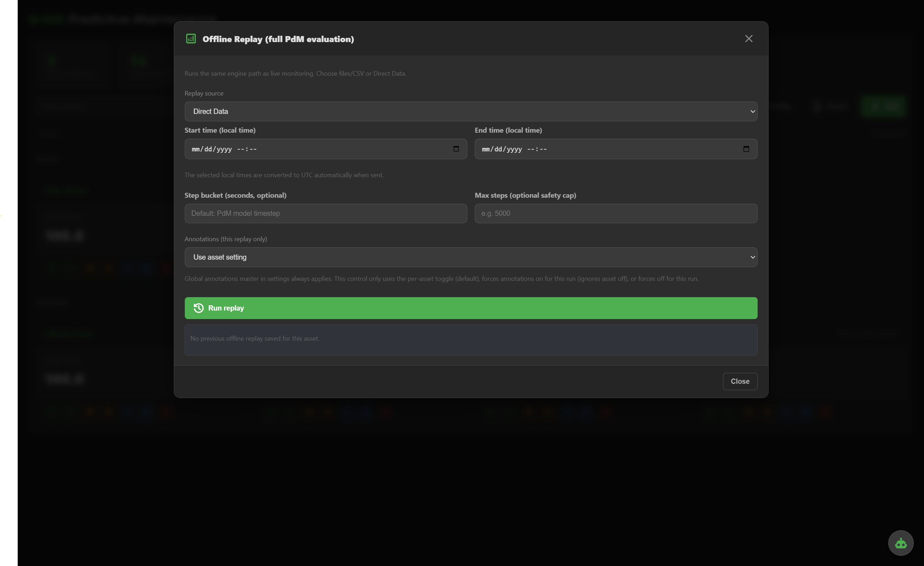Open the Start time calendar picker icon
The height and width of the screenshot is (566, 924).
[x=456, y=149]
